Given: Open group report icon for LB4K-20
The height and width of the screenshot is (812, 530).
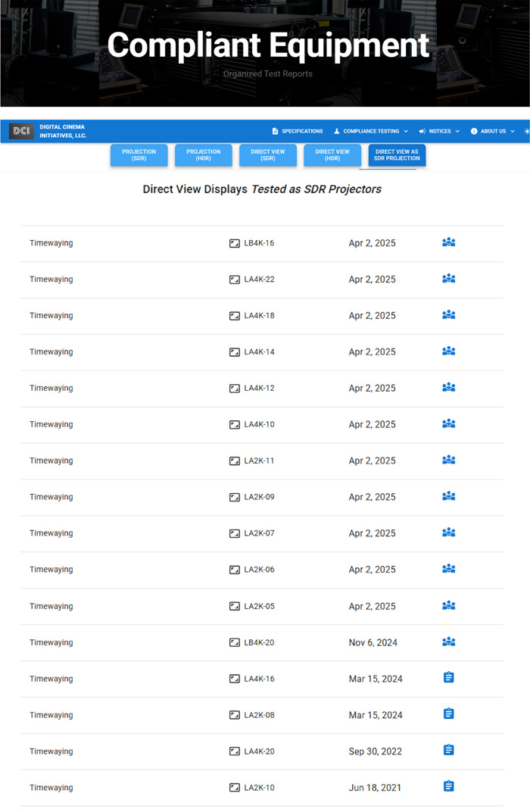Looking at the screenshot, I should point(449,642).
